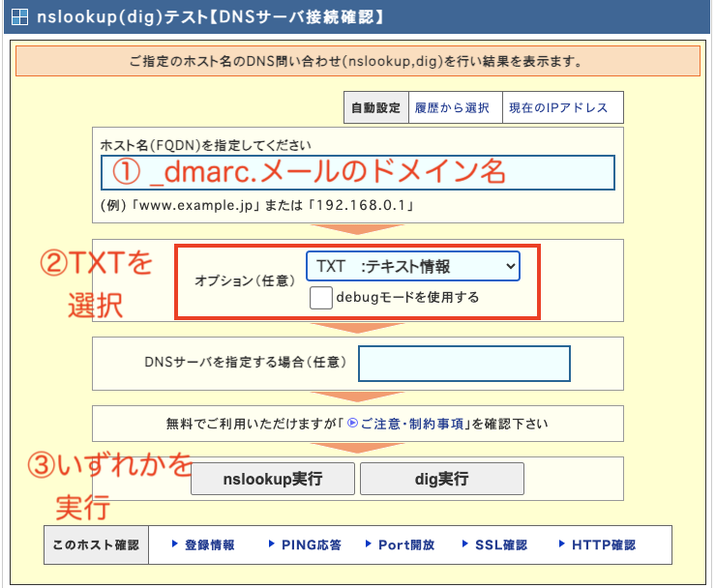Choose the 現在のIPアドレス tab
Viewport: 716px width, 588px height.
(x=558, y=107)
